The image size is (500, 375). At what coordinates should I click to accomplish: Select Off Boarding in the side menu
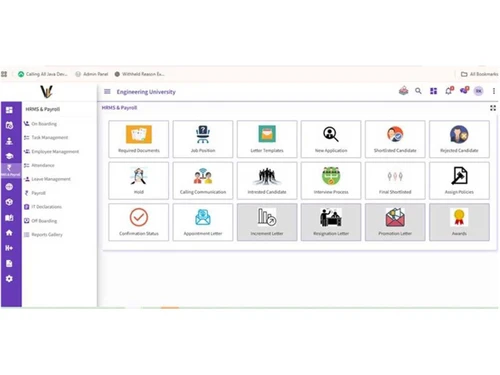(x=40, y=221)
